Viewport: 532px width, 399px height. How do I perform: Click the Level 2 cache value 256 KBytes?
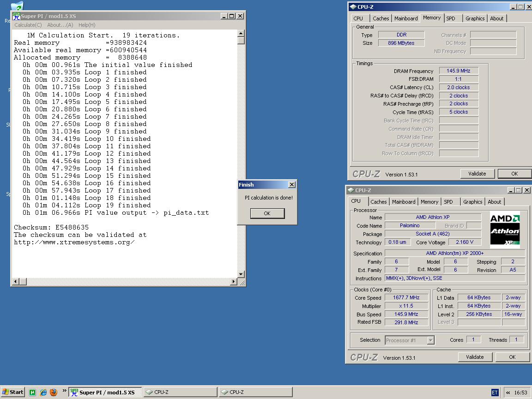479,314
